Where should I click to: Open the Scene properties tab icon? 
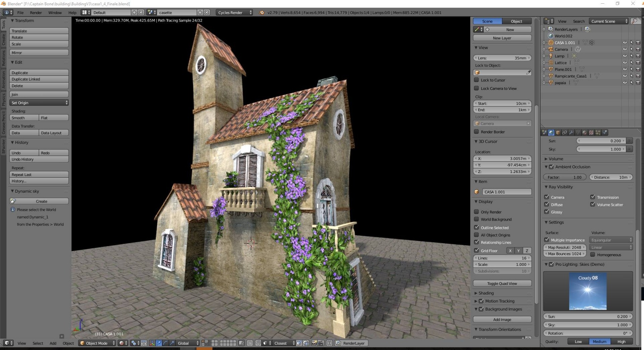(544, 132)
